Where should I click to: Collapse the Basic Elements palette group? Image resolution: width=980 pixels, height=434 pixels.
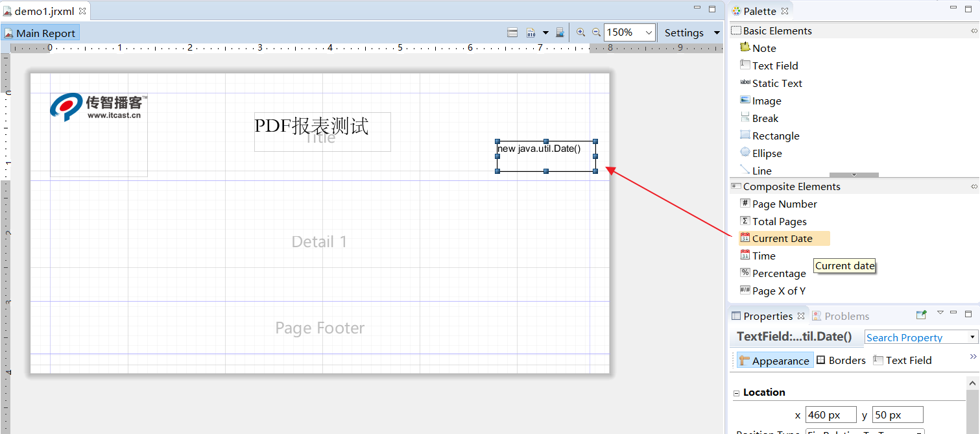(x=974, y=30)
